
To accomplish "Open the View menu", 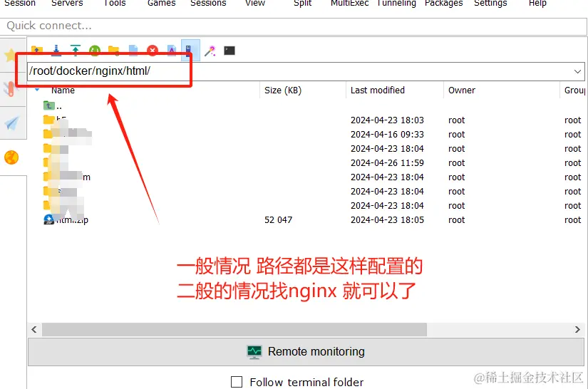I will click(x=255, y=4).
